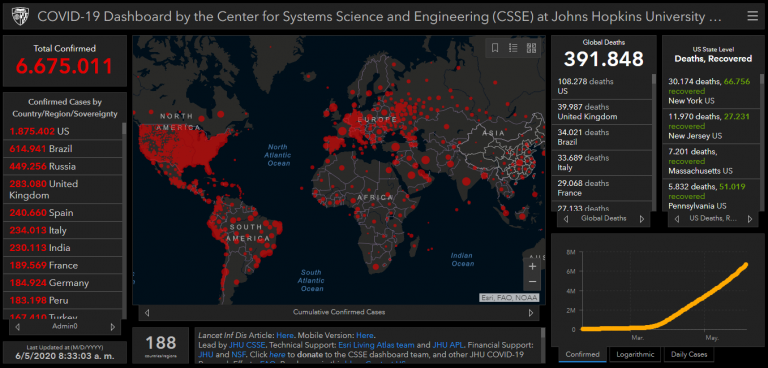Select Brazil in confirmed cases list
Viewport: 768px width, 368px height.
pos(65,148)
